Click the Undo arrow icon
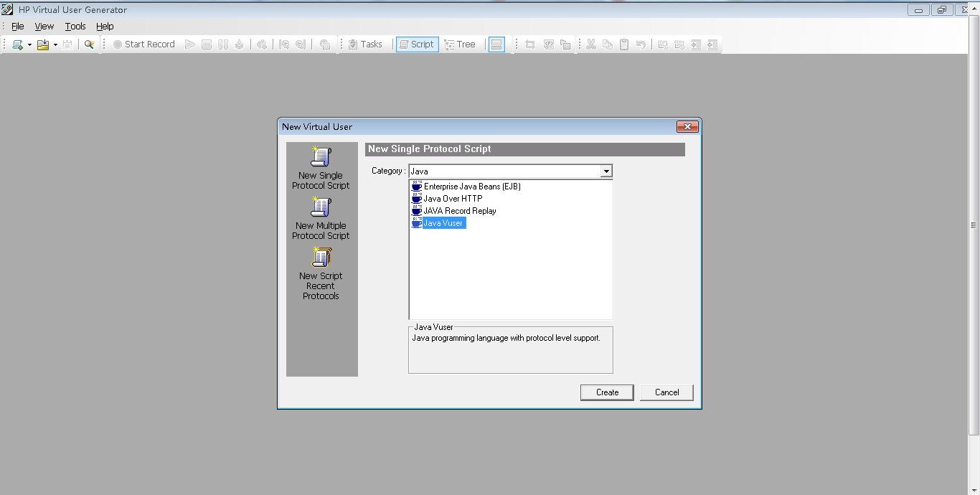The width and height of the screenshot is (980, 495). click(641, 44)
